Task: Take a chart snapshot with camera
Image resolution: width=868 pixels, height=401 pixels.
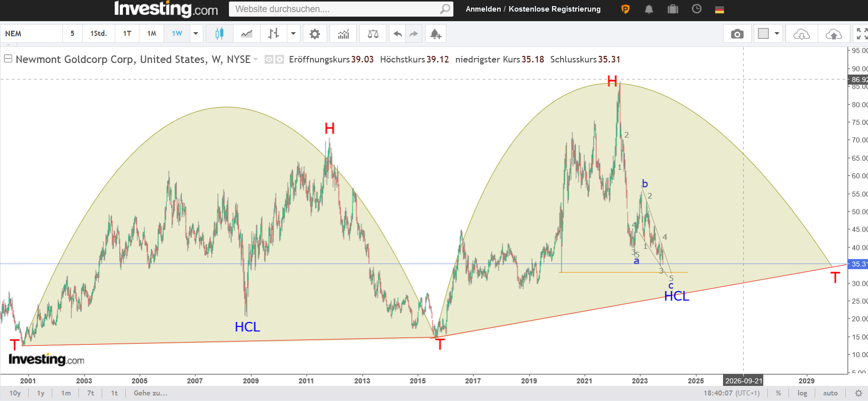Action: (737, 34)
